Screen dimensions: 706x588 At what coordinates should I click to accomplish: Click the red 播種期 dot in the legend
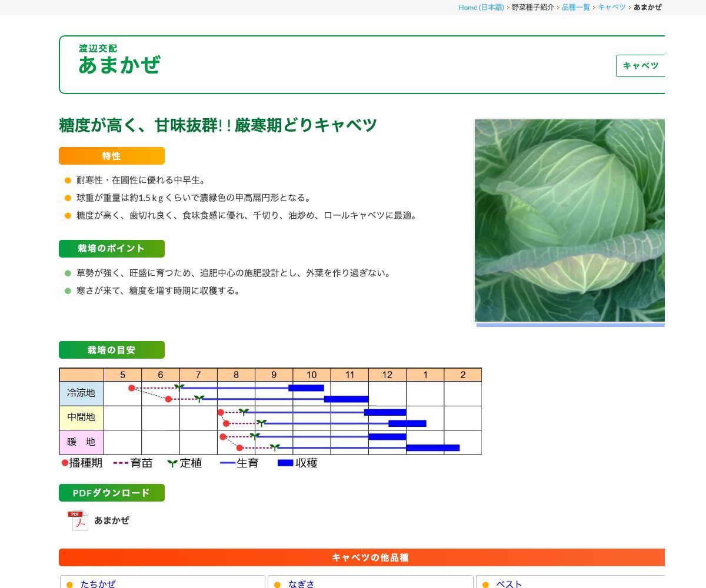click(64, 463)
